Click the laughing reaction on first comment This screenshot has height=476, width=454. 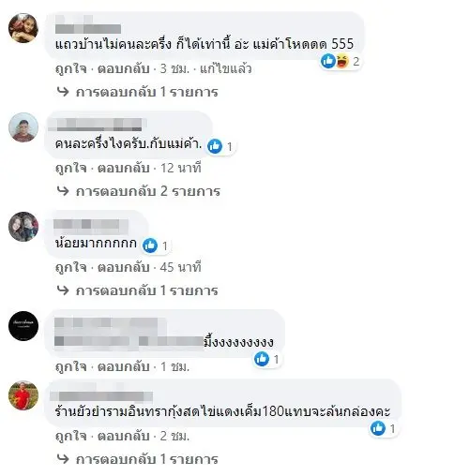tap(342, 61)
